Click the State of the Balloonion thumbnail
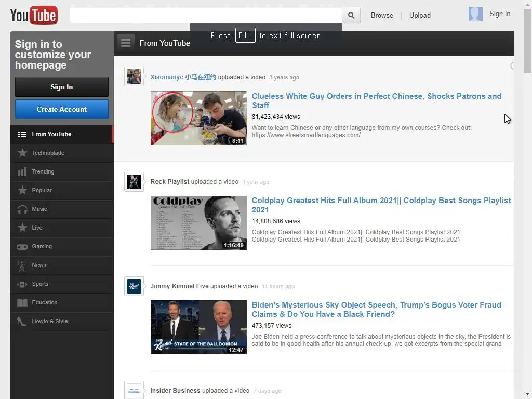Image resolution: width=532 pixels, height=399 pixels. [x=198, y=327]
